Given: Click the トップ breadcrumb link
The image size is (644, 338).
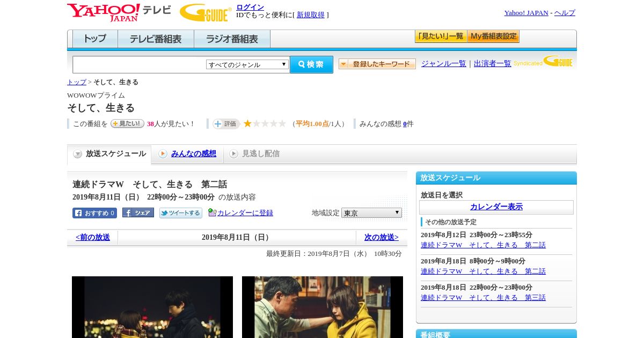Looking at the screenshot, I should [76, 82].
